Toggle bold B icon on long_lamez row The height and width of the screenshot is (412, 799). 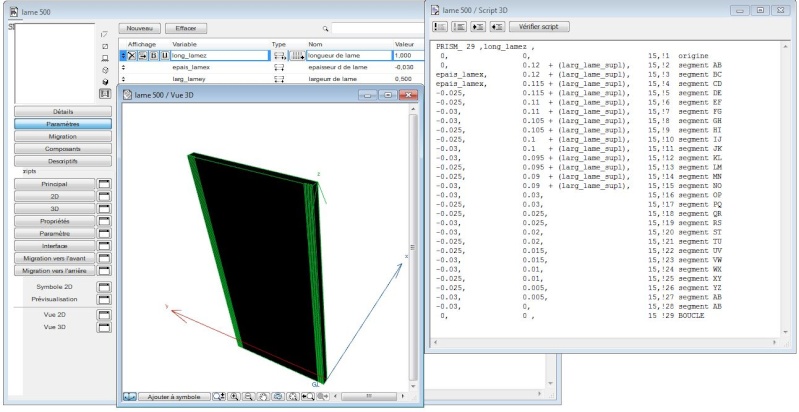pyautogui.click(x=153, y=56)
